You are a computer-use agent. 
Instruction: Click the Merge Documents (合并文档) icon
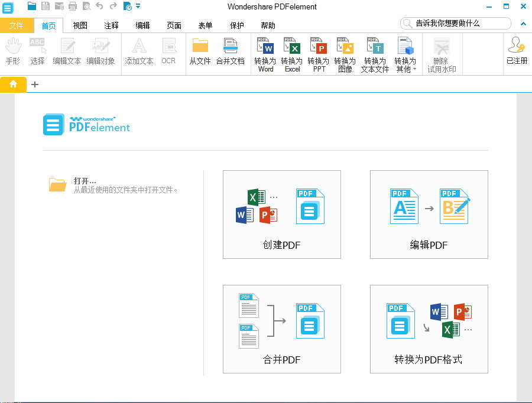tap(230, 47)
